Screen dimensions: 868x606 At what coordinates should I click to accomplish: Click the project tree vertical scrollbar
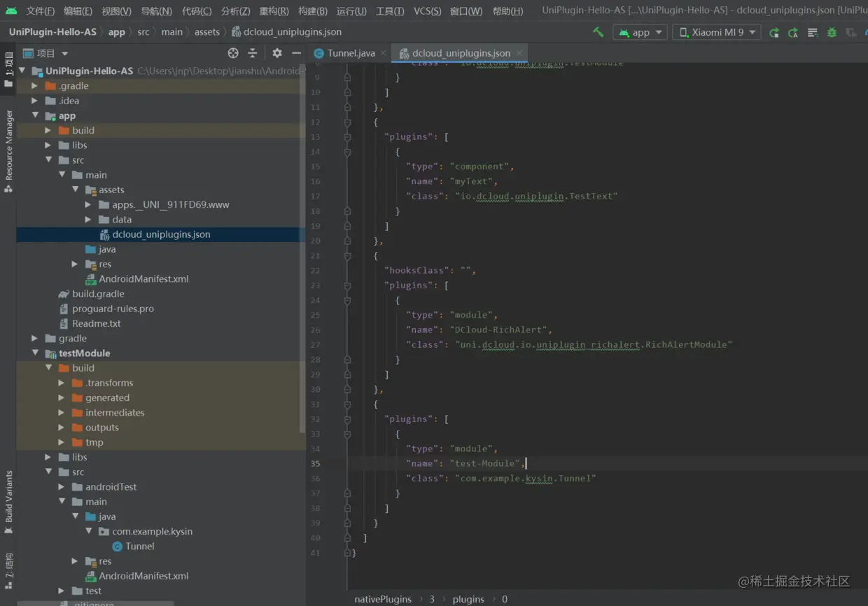click(x=302, y=248)
